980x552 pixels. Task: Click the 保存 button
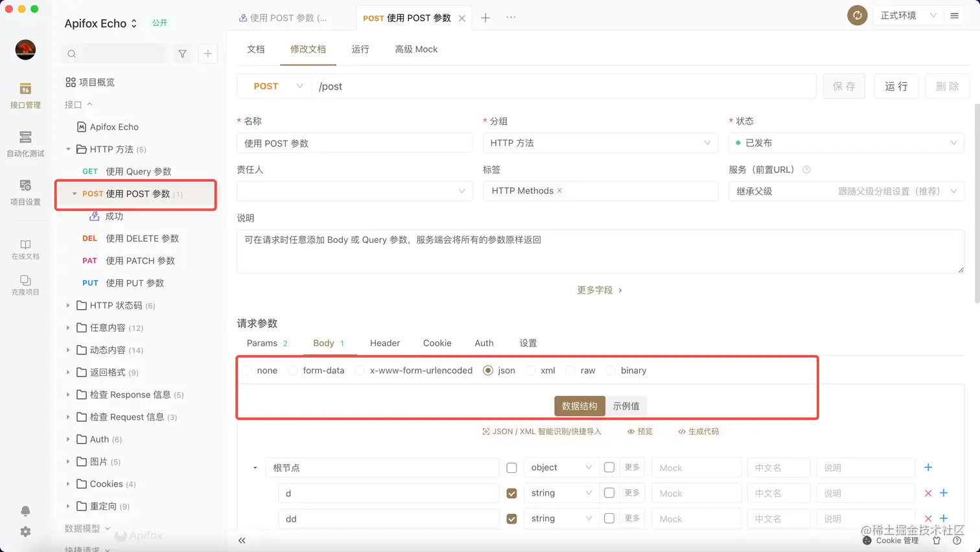coord(844,86)
